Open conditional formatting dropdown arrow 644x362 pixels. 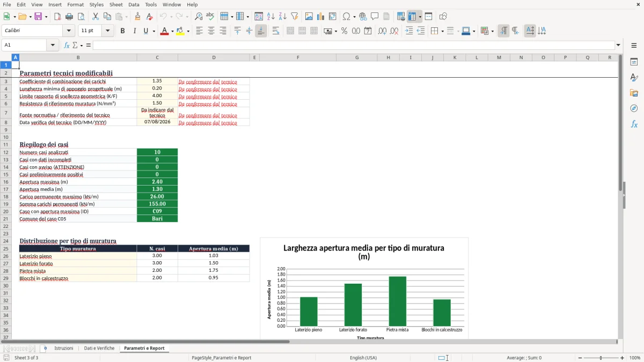pyautogui.click(x=492, y=31)
